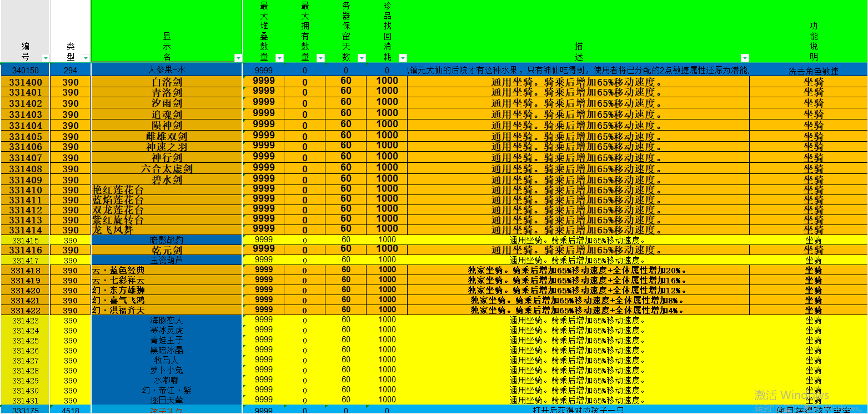The width and height of the screenshot is (868, 414).
Task: Click the ID cell 340150
Action: tap(26, 71)
